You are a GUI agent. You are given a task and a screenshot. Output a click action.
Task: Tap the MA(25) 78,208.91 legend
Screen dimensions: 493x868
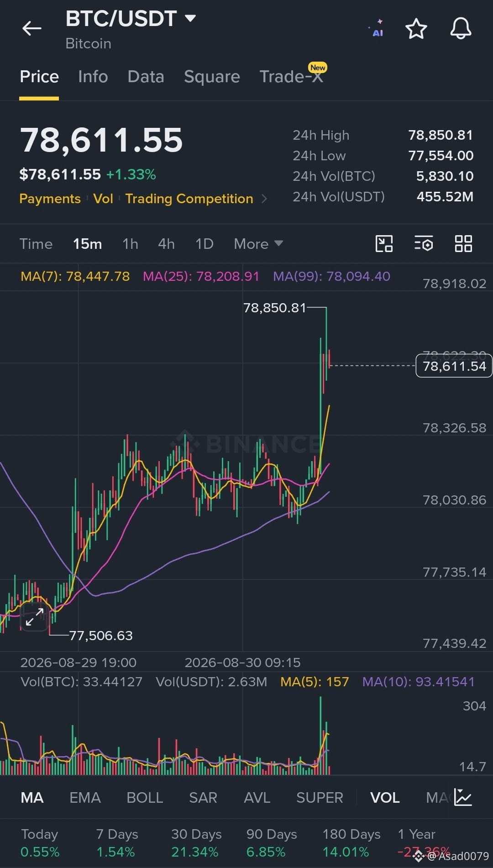pyautogui.click(x=201, y=276)
